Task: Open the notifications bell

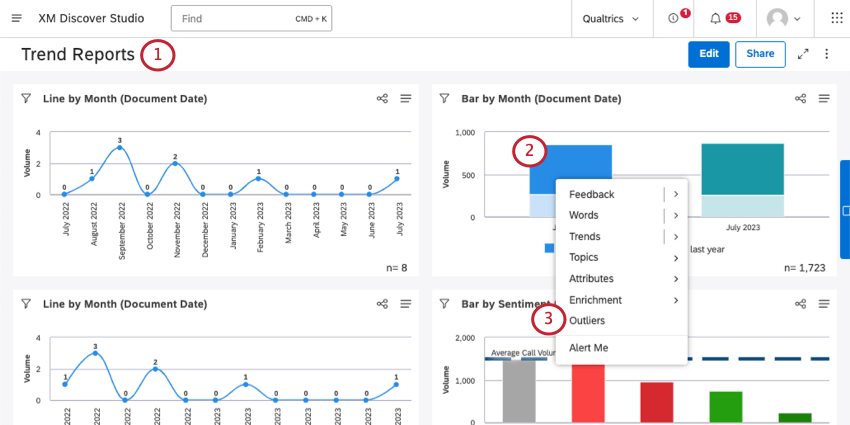Action: coord(715,19)
